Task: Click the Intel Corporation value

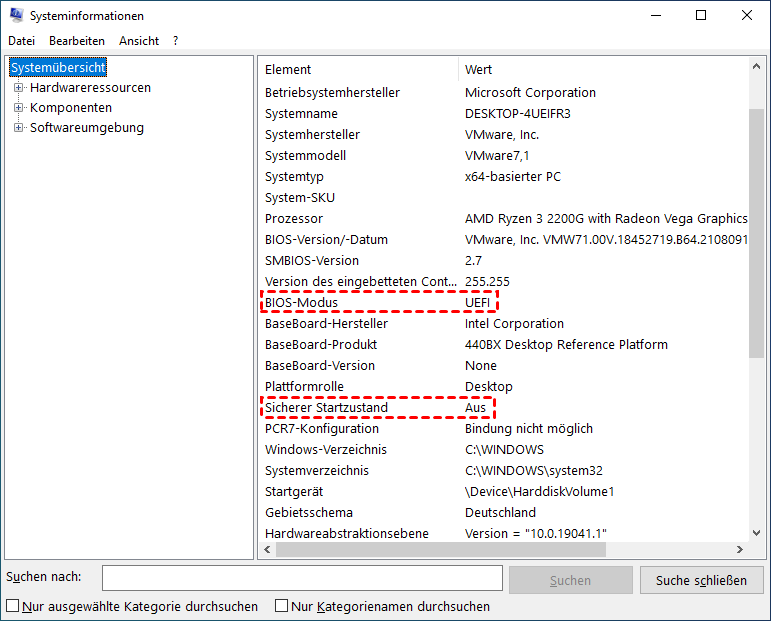Action: pyautogui.click(x=514, y=324)
